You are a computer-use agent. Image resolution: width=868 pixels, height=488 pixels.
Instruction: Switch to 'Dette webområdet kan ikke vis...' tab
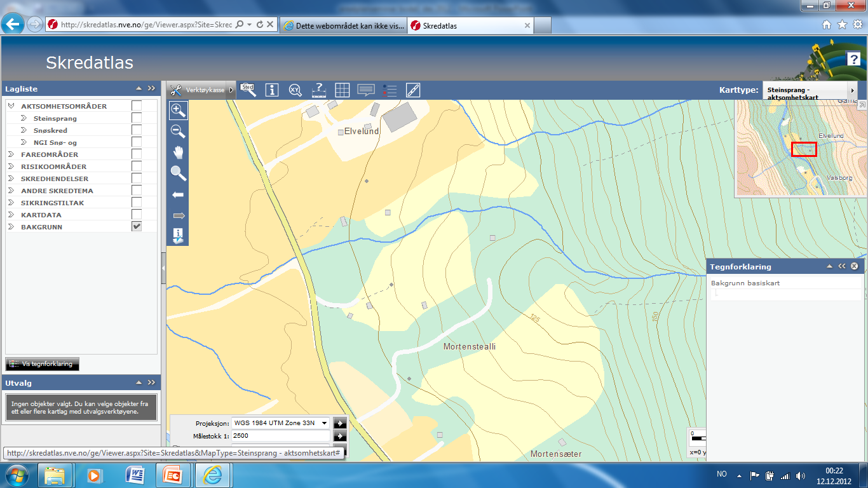point(342,25)
